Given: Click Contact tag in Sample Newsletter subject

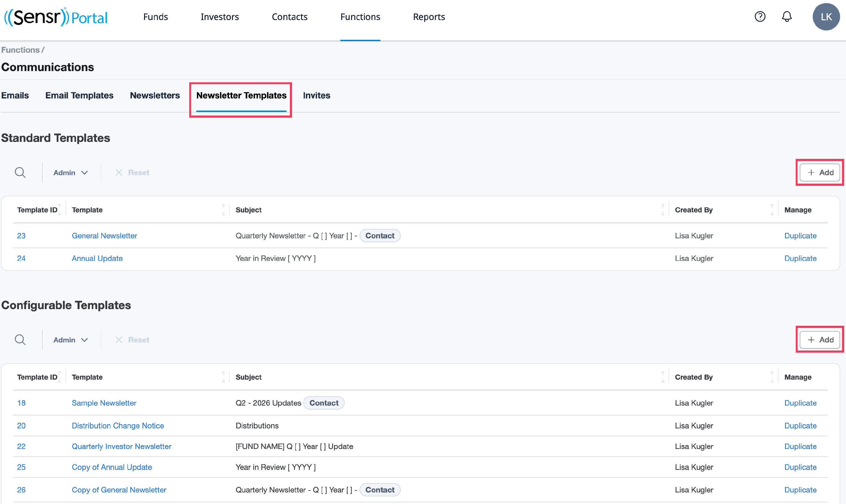Looking at the screenshot, I should point(324,403).
